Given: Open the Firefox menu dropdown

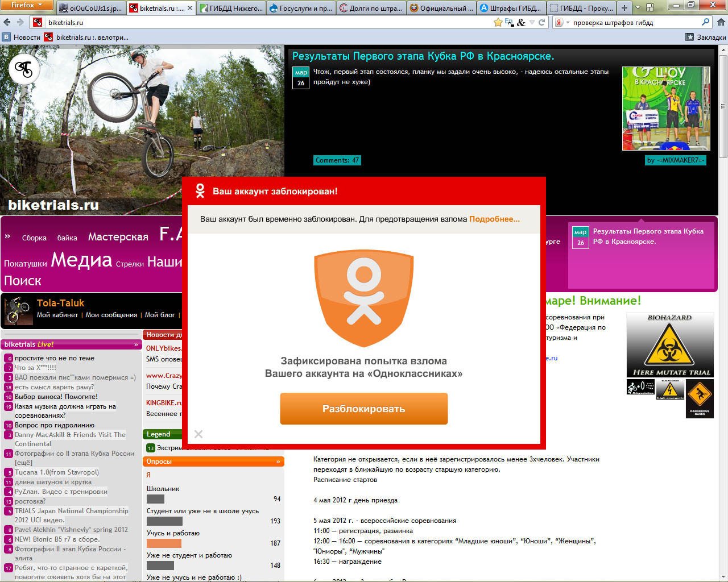Looking at the screenshot, I should click(27, 5).
